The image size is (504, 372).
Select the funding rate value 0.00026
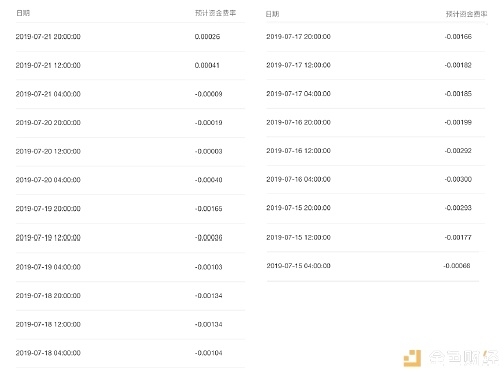tap(207, 37)
